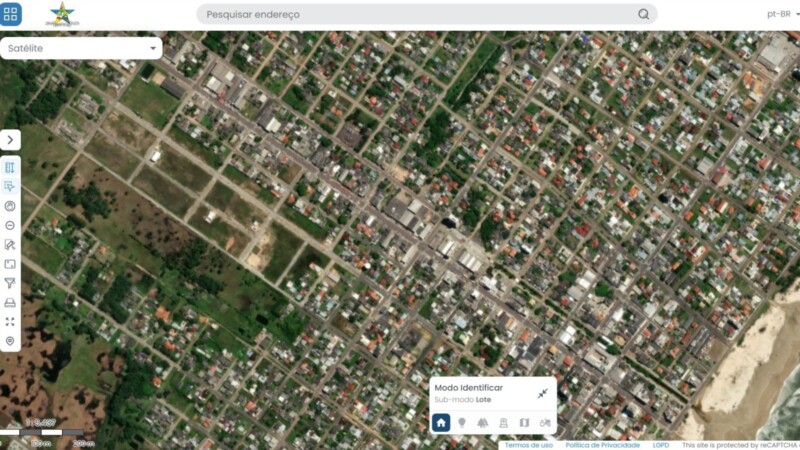Toggle the light bulb identify sub-mode
Screen dimensions: 800x450
click(462, 423)
